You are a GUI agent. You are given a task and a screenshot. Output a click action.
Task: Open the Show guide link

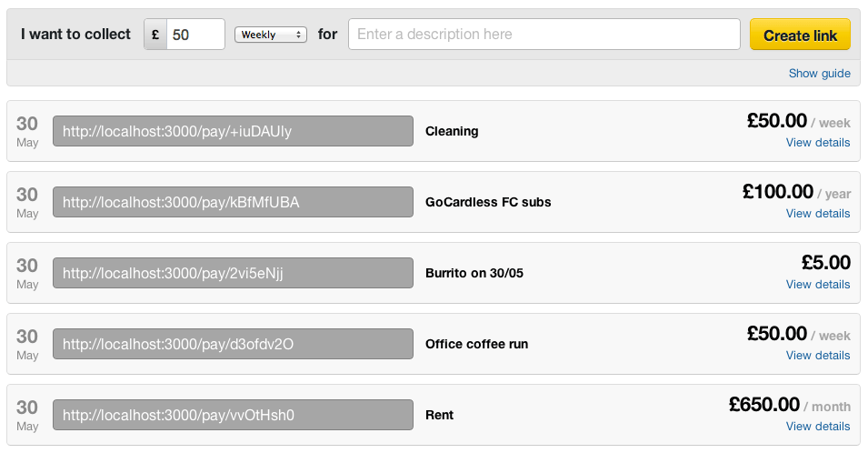click(819, 73)
